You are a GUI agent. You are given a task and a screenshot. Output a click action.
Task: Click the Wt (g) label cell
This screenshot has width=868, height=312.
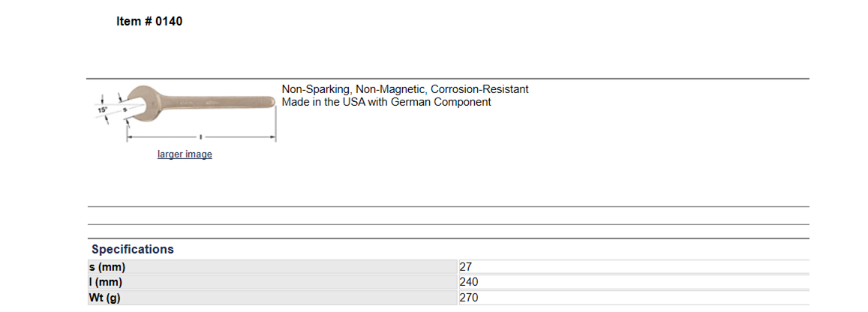[272, 298]
